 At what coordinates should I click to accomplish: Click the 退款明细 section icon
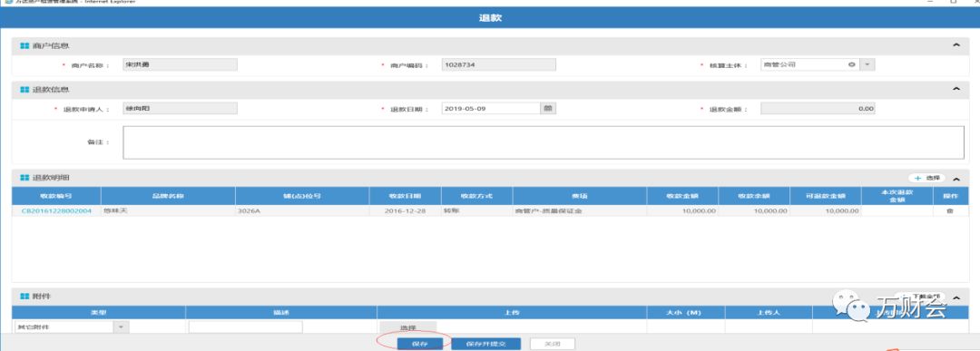[24, 178]
